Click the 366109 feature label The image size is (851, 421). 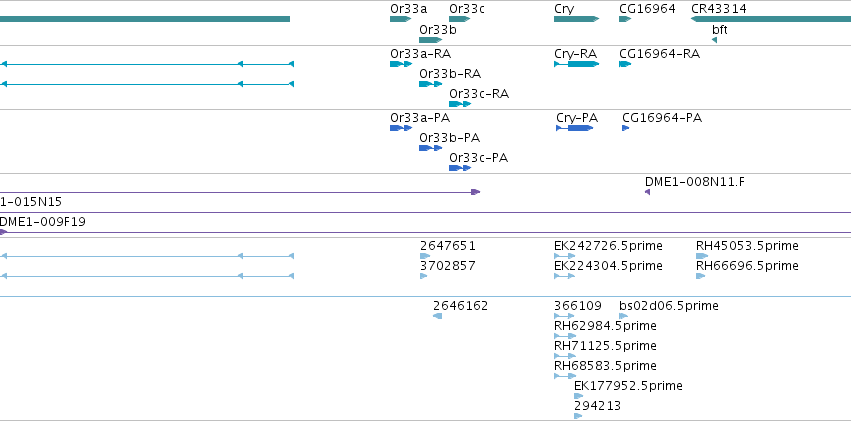tap(578, 306)
